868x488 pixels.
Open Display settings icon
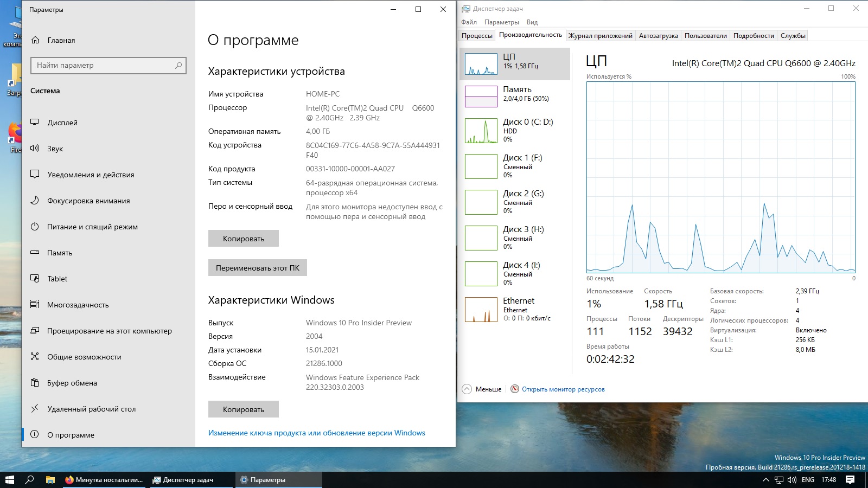35,123
